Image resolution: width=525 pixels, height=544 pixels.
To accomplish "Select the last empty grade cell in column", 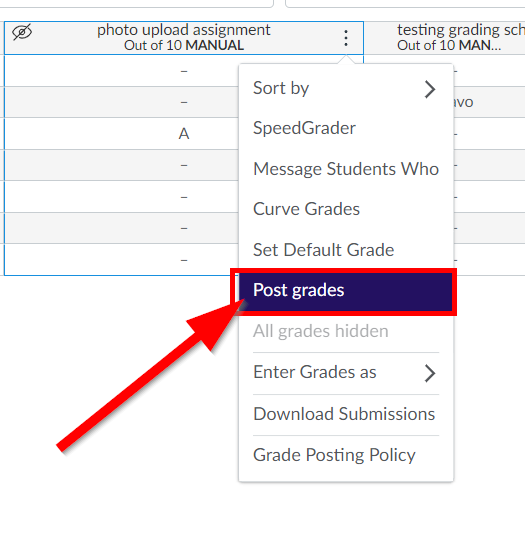I will (x=121, y=260).
